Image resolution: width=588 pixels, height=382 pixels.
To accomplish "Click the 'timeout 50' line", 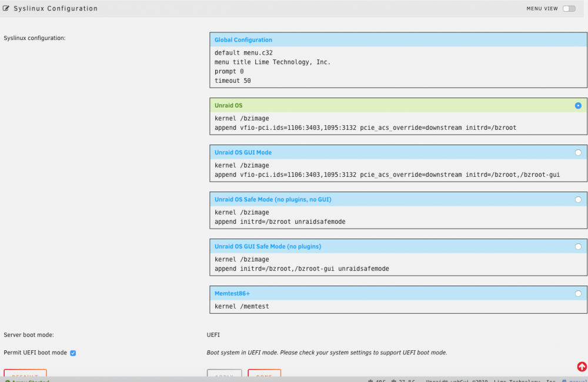I will click(232, 81).
